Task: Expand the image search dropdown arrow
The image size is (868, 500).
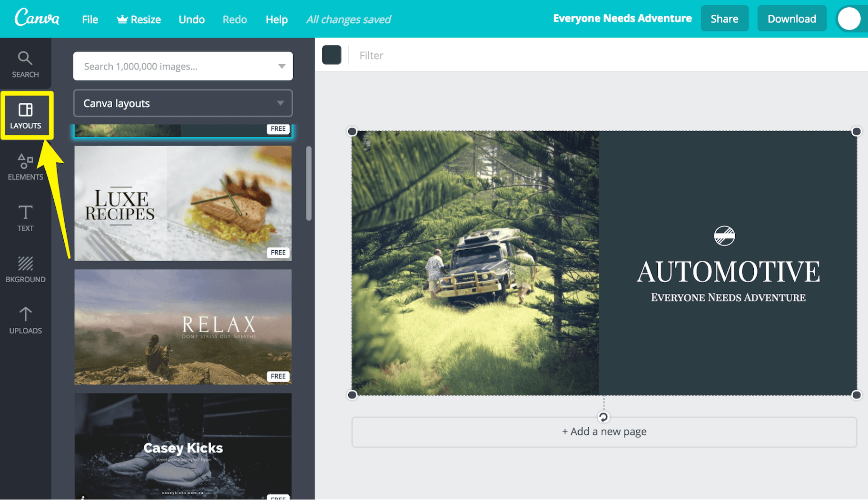Action: click(x=282, y=66)
